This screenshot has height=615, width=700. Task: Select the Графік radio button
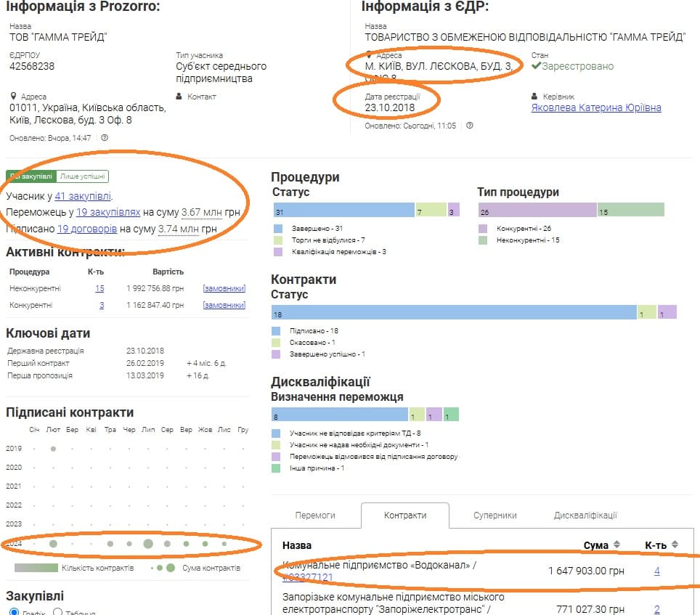point(14,613)
